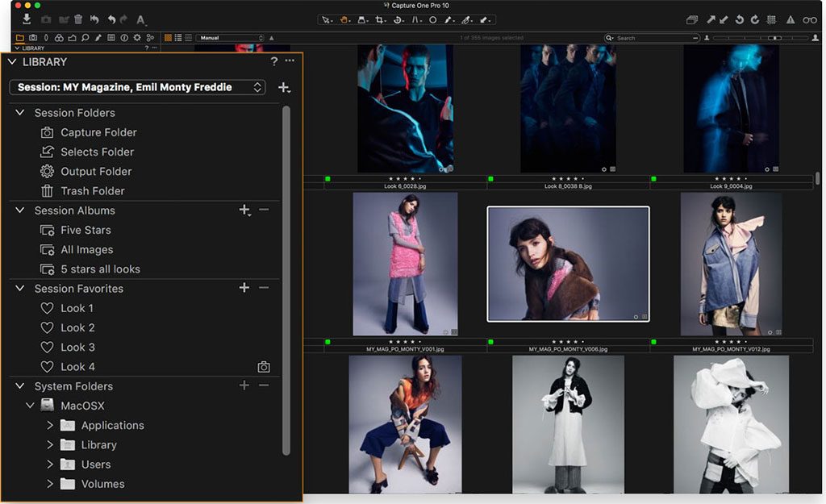Select the Pan cursor tool

click(x=344, y=19)
